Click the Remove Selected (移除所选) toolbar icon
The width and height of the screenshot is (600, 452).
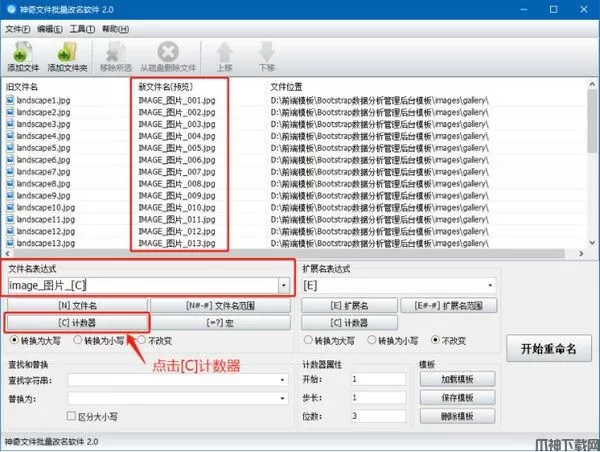[x=116, y=52]
